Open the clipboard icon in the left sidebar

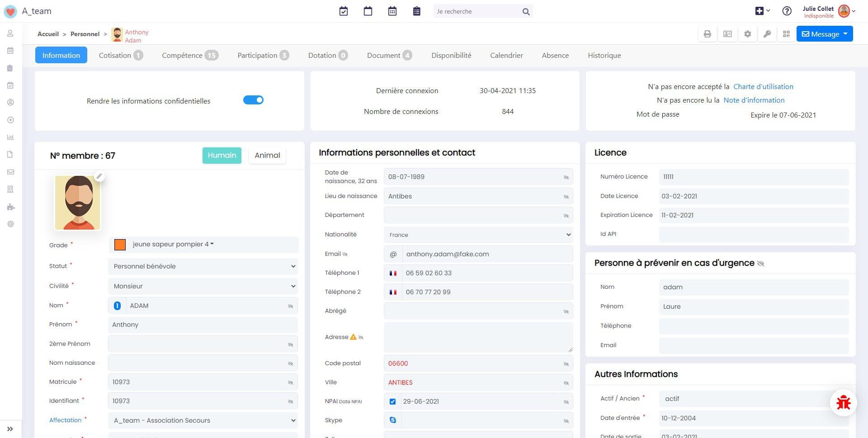[x=10, y=68]
